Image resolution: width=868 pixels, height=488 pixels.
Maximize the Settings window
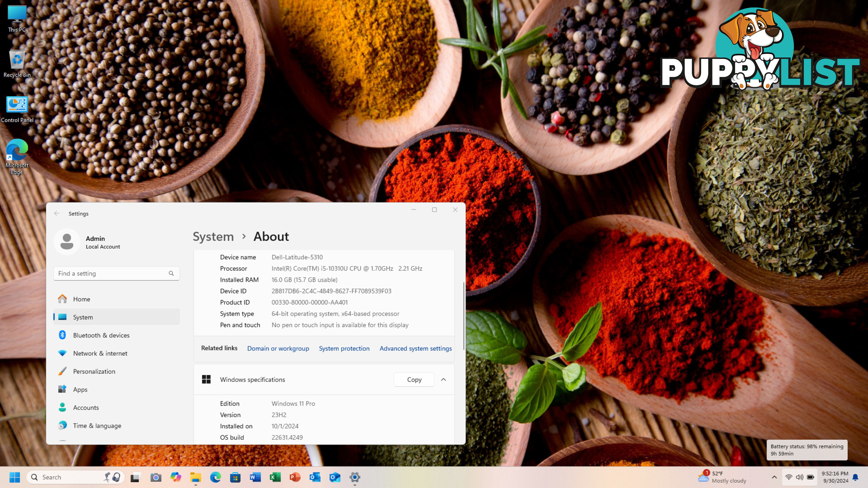pyautogui.click(x=434, y=209)
